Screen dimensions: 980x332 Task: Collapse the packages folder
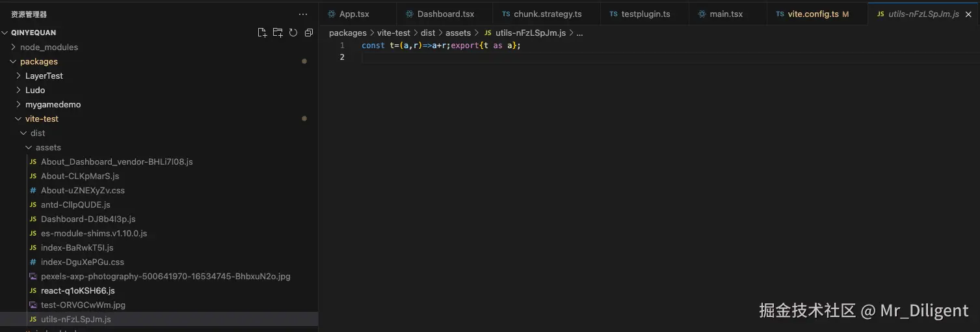[38, 61]
